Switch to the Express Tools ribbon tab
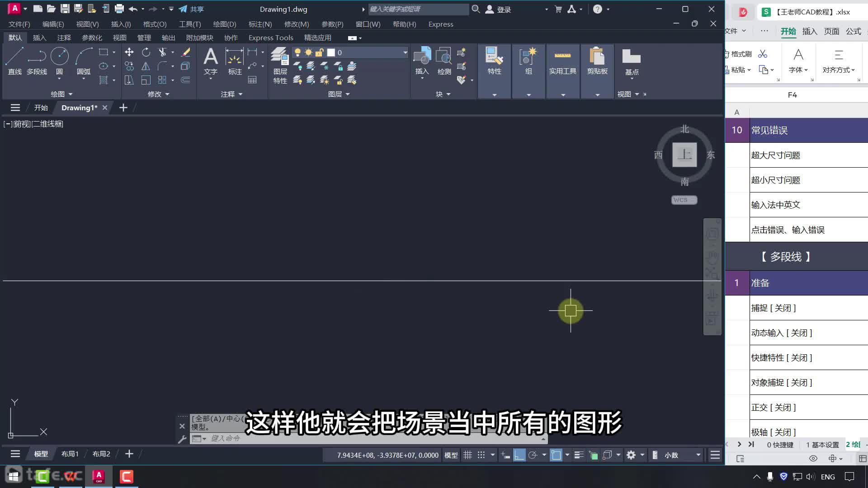Viewport: 868px width, 488px height. pos(271,38)
